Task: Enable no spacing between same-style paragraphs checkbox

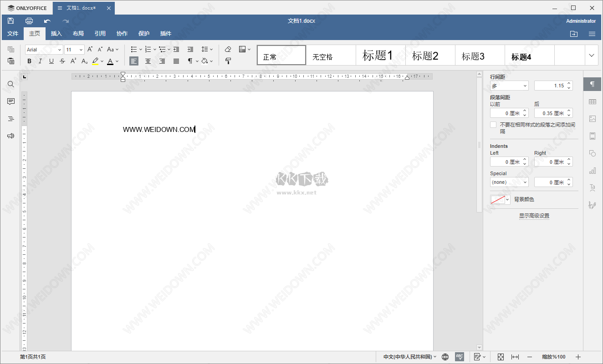Action: pos(493,125)
